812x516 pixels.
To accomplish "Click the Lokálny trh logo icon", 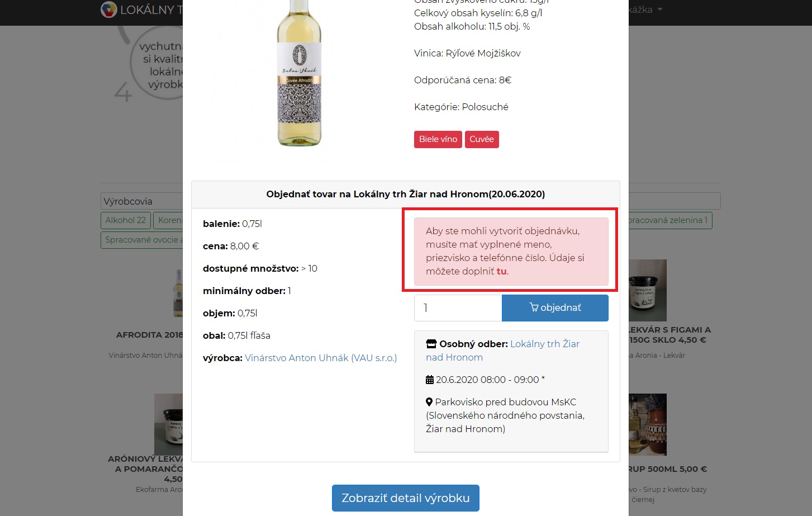I will tap(108, 10).
